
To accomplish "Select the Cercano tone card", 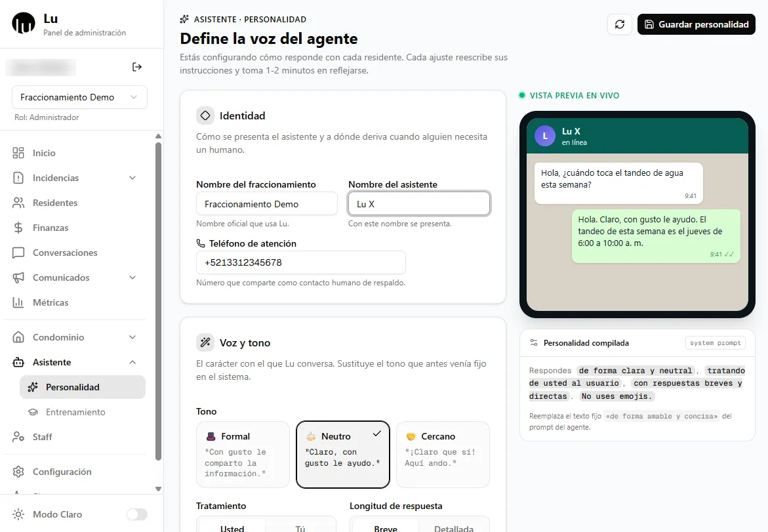I will tap(443, 455).
